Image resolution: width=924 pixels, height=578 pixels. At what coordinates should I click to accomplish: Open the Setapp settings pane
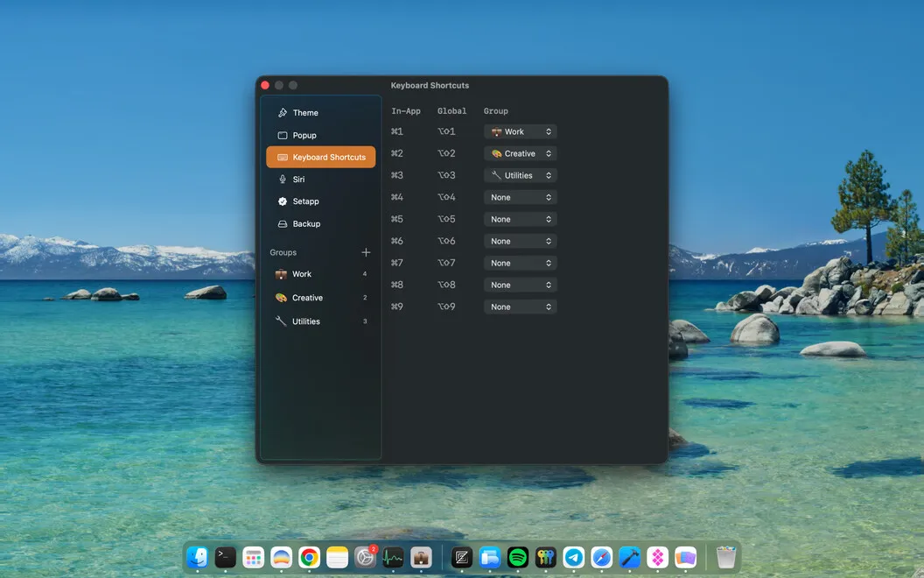(320, 201)
